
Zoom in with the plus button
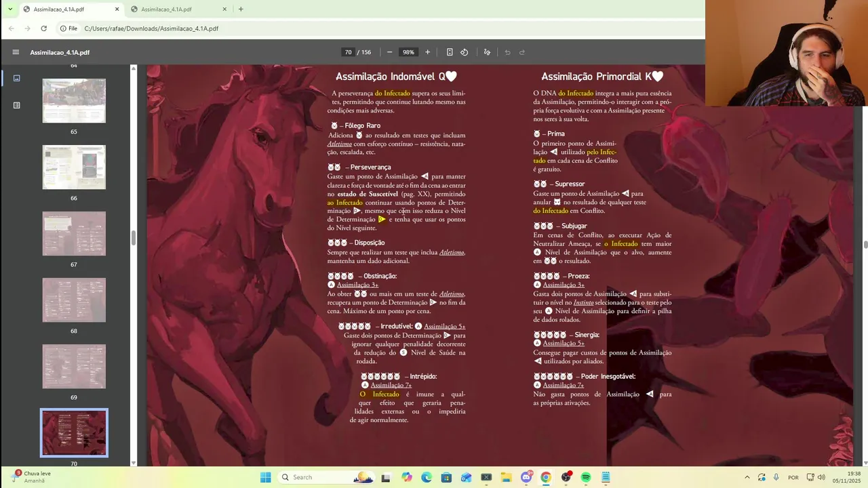coord(427,52)
